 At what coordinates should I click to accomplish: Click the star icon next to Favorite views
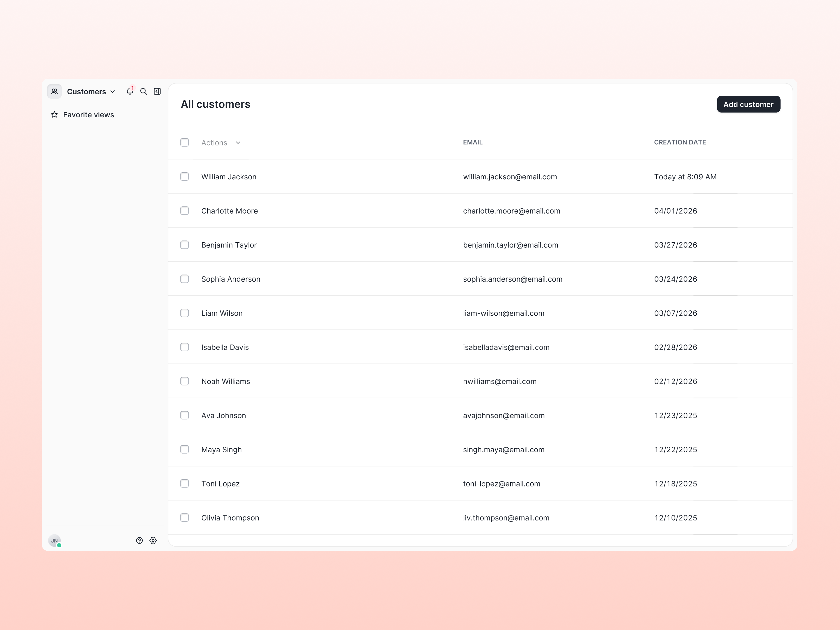click(54, 114)
